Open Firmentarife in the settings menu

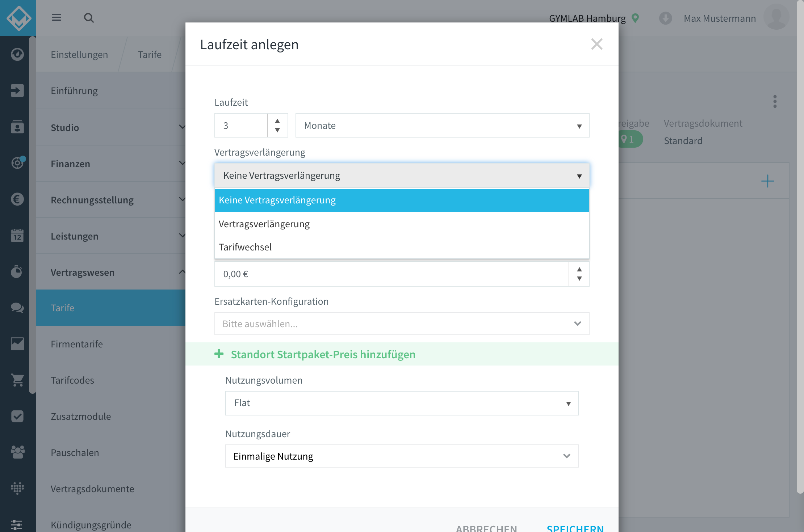tap(77, 344)
